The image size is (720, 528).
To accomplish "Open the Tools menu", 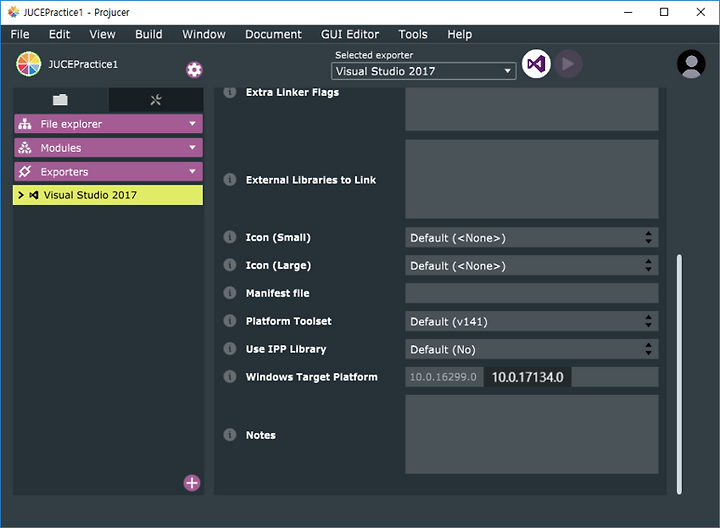I will (x=413, y=34).
